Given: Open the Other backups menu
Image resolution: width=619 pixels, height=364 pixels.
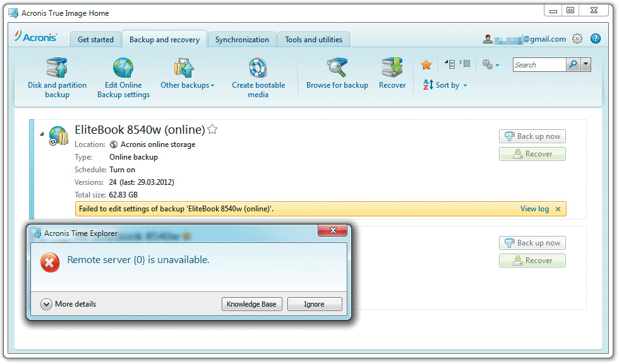Looking at the screenshot, I should tap(187, 74).
